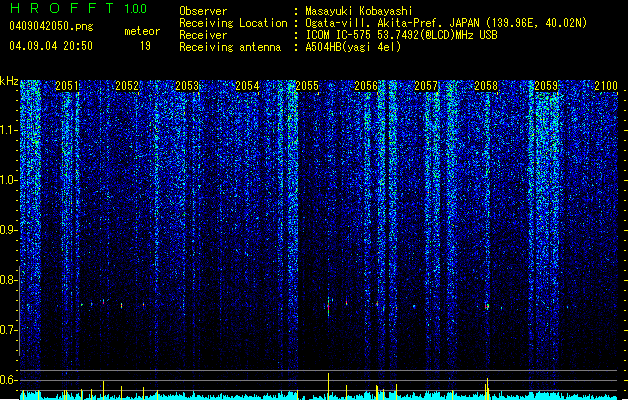Click the 1.1 kHz axis label
The image size is (629, 400).
[x=9, y=130]
